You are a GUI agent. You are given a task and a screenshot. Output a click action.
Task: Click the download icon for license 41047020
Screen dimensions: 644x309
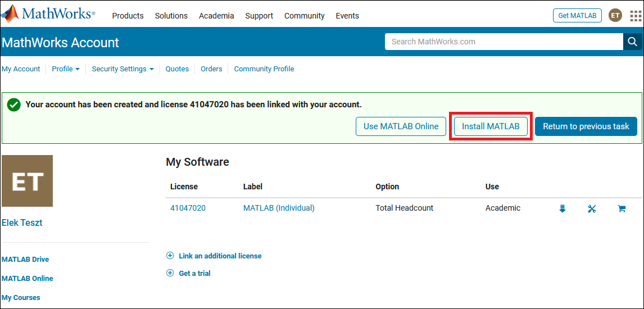pos(563,208)
